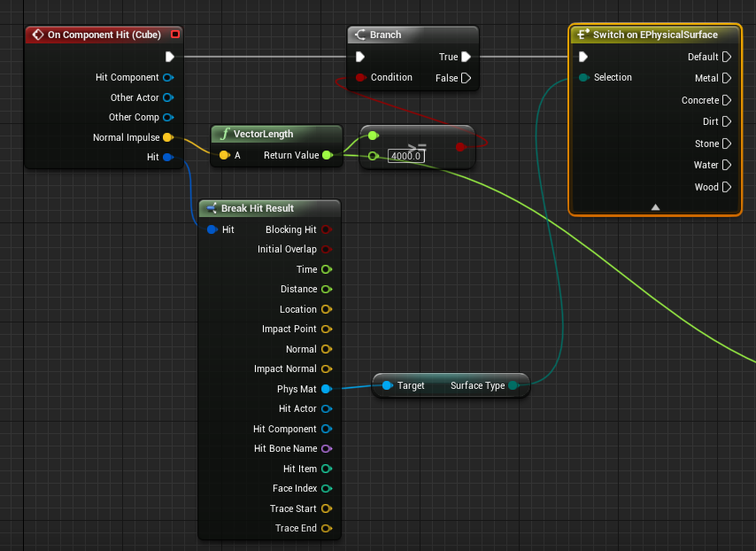Click the Break Hit Result Hit Component pin
Screen dimensions: 756x551
pyautogui.click(x=327, y=429)
